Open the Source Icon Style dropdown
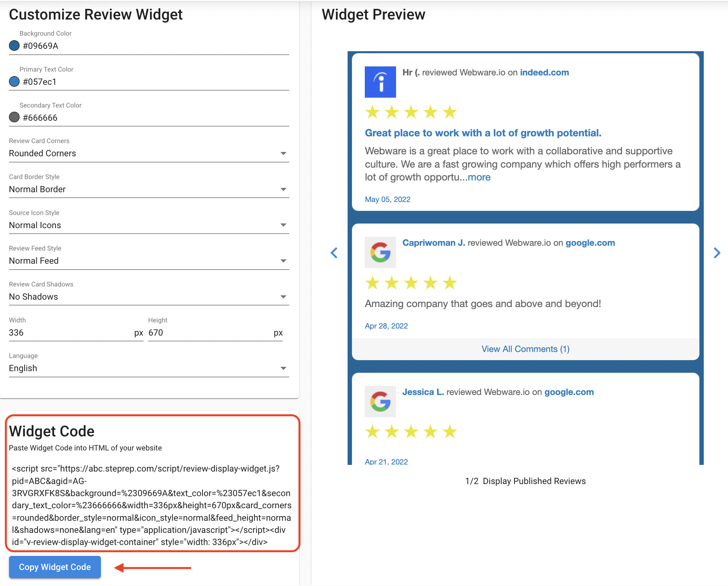 (x=149, y=225)
